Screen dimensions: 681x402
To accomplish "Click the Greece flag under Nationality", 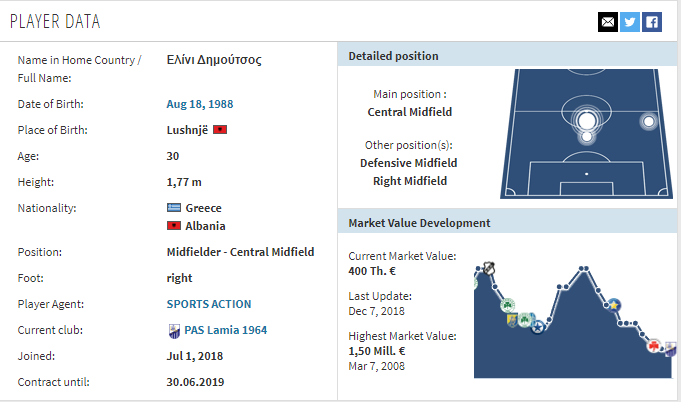I will click(x=174, y=208).
